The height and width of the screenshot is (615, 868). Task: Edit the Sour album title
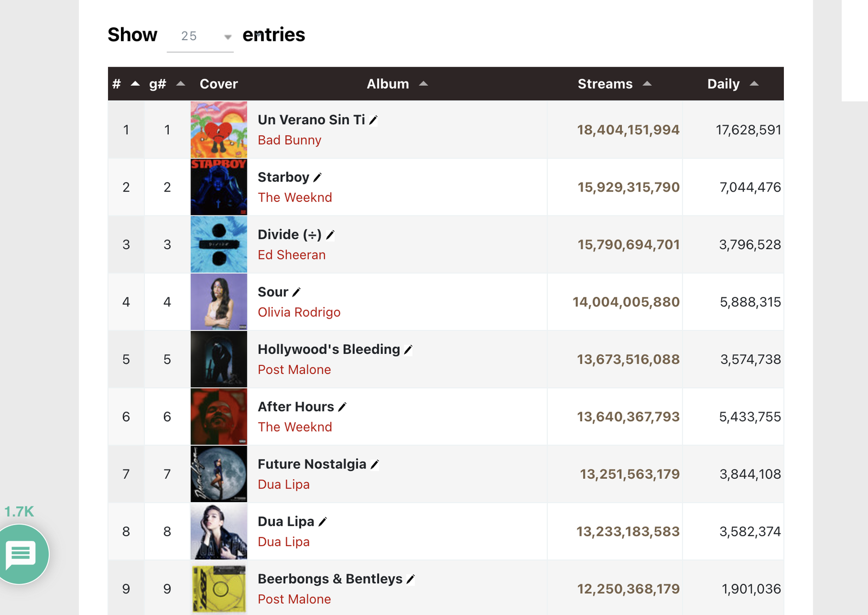(297, 291)
